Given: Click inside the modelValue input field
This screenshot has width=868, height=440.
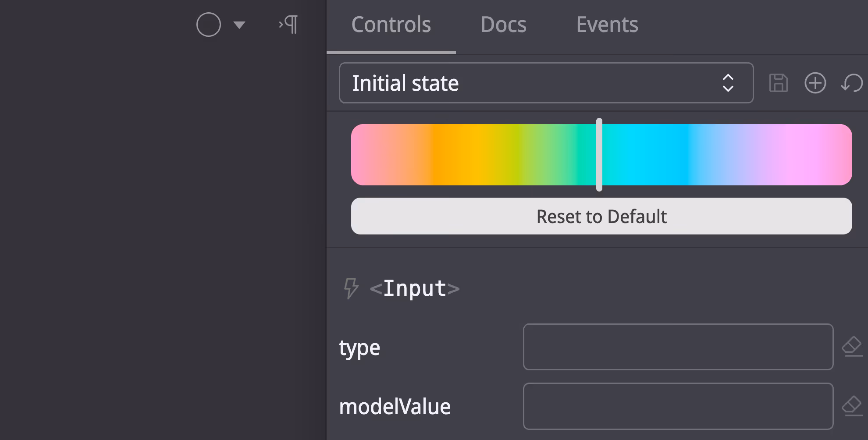Looking at the screenshot, I should click(678, 406).
